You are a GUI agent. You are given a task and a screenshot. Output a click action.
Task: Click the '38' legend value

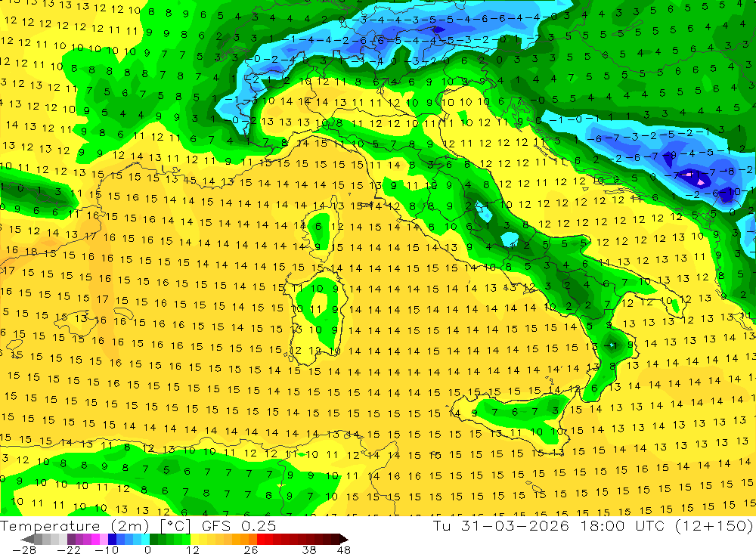pyautogui.click(x=309, y=550)
